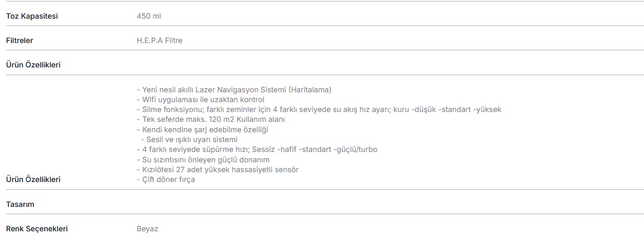Screen dimensions: 644x237
Task: Select the Çift döner fırça line
Action: tap(165, 179)
